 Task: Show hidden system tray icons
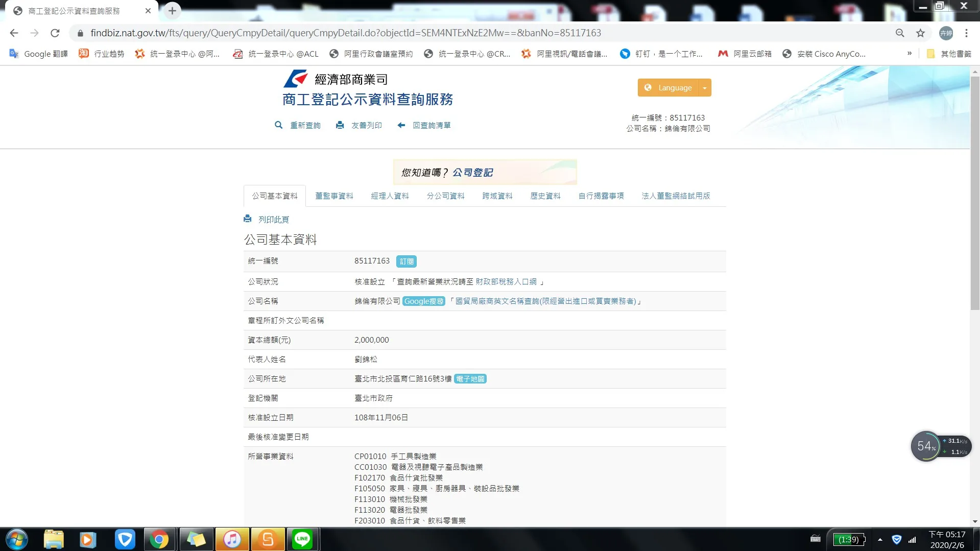click(x=880, y=540)
